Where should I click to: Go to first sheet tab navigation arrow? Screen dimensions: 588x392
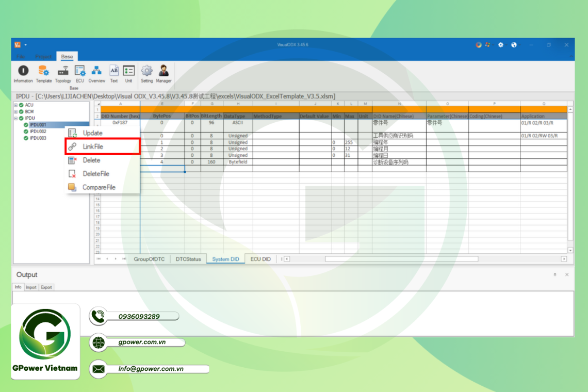coord(99,259)
